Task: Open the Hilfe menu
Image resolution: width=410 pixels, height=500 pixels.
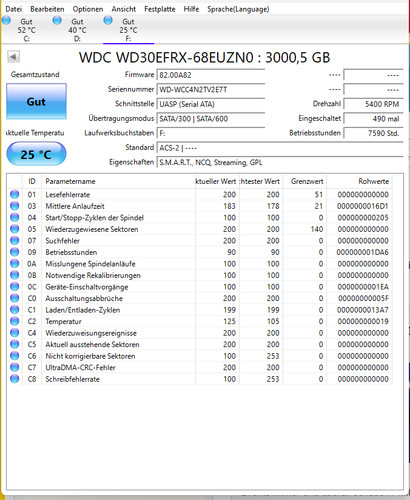Action: [x=191, y=9]
